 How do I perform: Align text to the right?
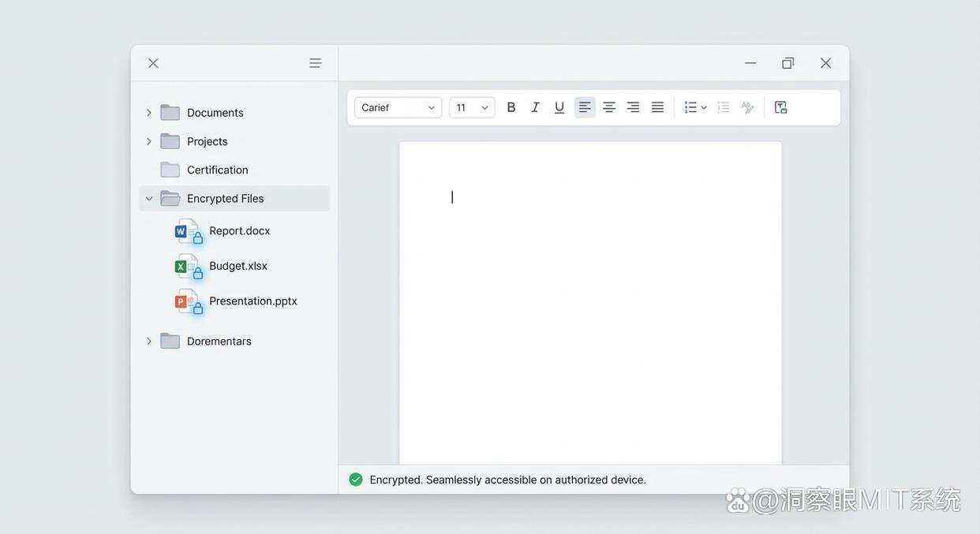[x=633, y=107]
